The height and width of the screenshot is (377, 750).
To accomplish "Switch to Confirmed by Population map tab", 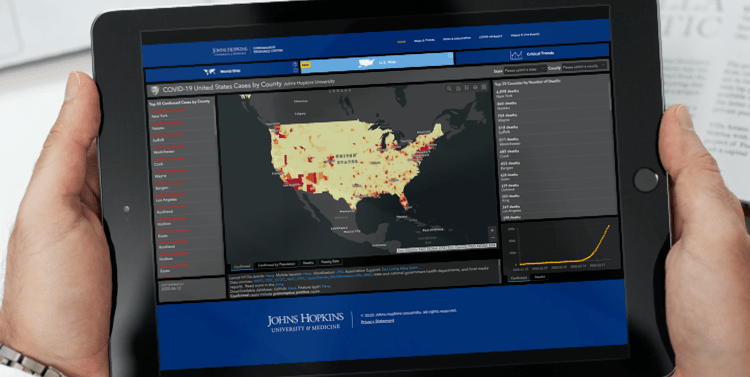I will point(277,265).
